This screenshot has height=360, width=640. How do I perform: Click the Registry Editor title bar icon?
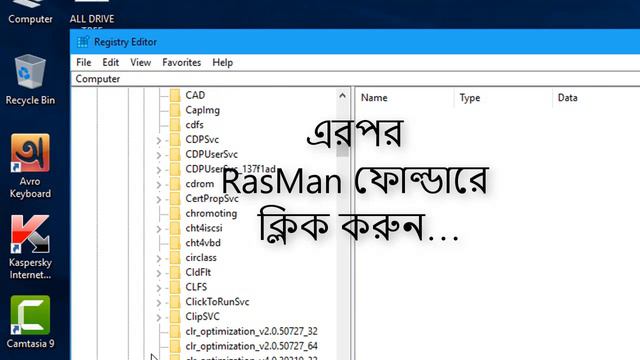point(83,42)
